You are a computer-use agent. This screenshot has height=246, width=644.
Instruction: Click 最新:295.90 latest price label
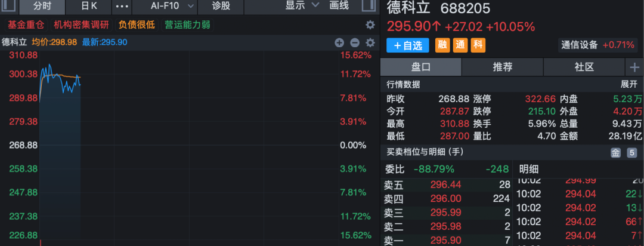[105, 42]
